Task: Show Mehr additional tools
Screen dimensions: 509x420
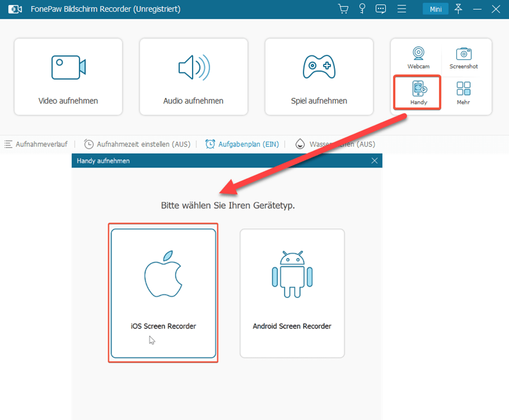Action: 463,93
